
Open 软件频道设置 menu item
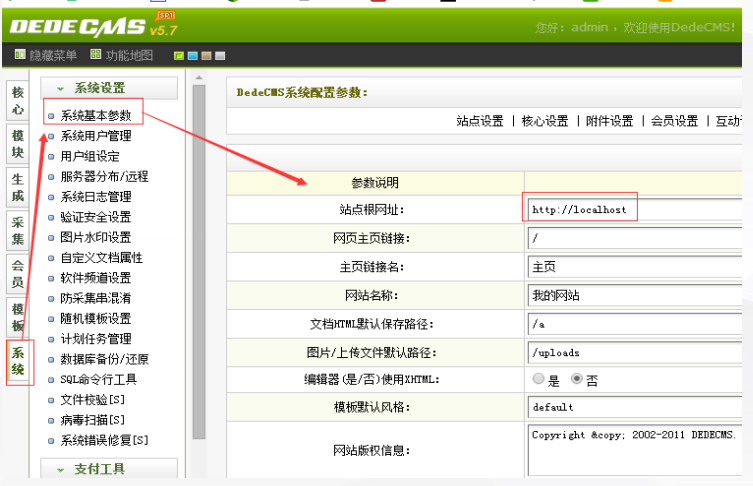tap(96, 278)
